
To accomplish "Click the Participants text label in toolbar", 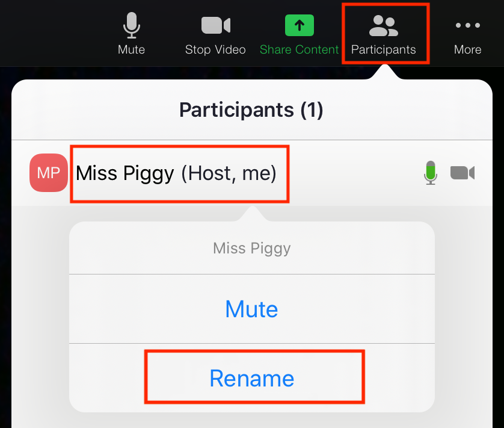I will click(384, 49).
